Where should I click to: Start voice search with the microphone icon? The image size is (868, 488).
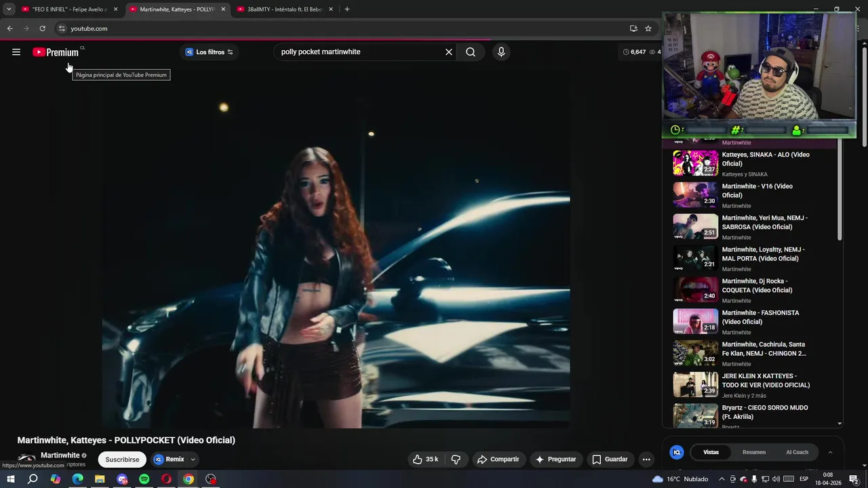tap(501, 52)
